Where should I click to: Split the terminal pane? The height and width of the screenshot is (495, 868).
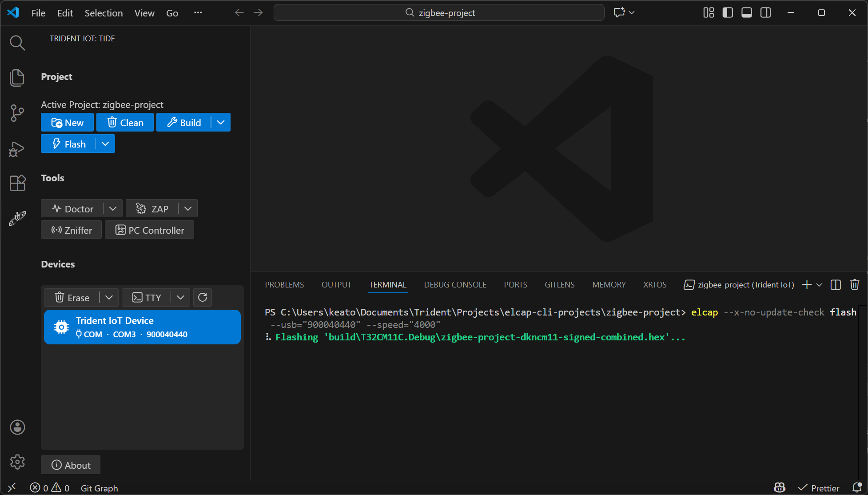click(x=836, y=285)
